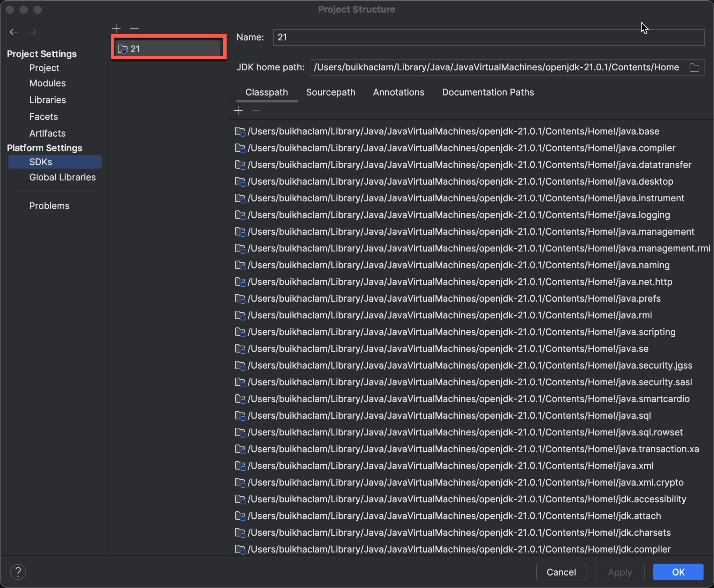The image size is (714, 588).
Task: Switch to the Sourcepath tab
Action: click(x=331, y=92)
